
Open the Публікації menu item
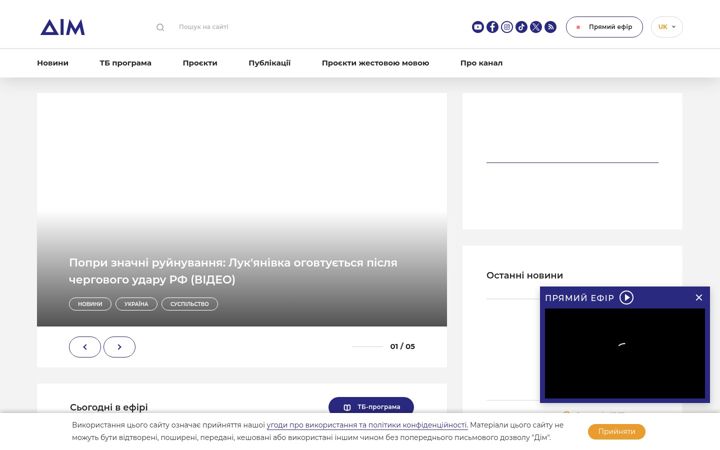point(270,63)
